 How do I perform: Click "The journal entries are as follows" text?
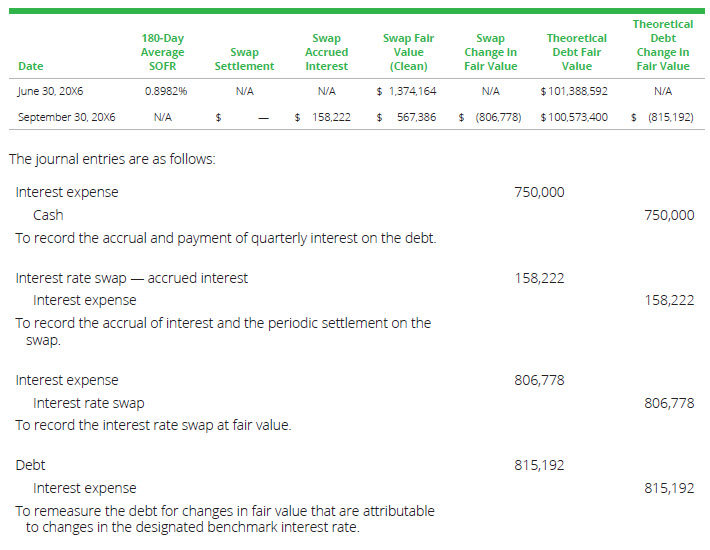111,159
